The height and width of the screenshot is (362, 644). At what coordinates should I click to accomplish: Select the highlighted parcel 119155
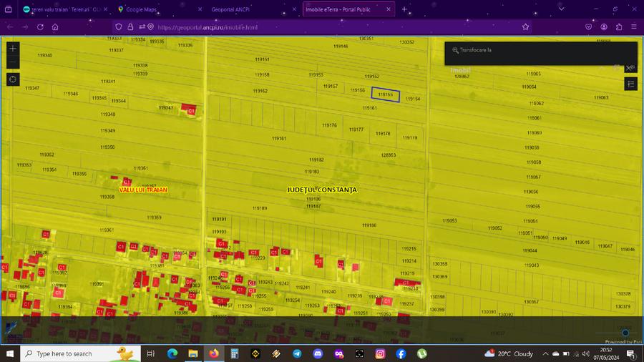click(385, 94)
